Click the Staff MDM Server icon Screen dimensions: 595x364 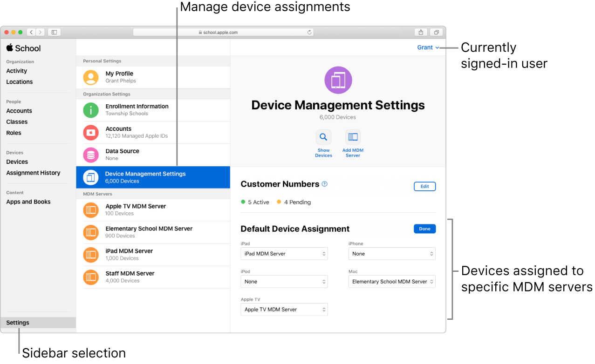[x=91, y=277]
